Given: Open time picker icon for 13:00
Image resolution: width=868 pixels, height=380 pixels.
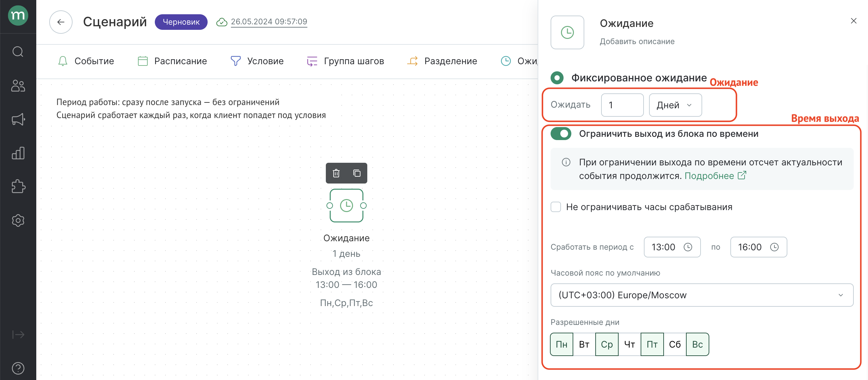Looking at the screenshot, I should (x=688, y=247).
